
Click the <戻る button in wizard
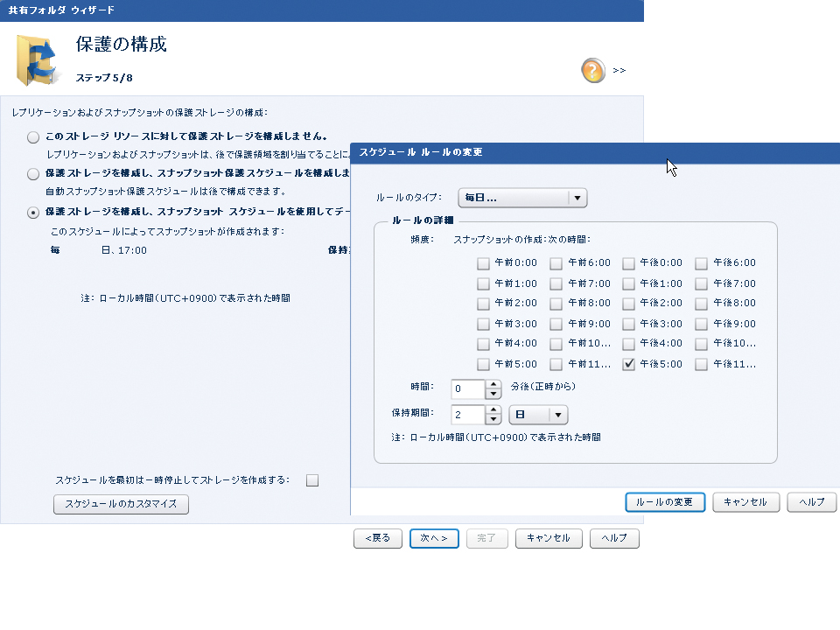click(x=378, y=538)
